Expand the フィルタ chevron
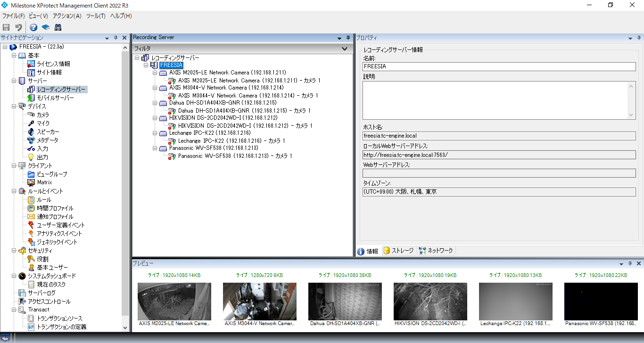Screen dimensions: 644x343 345,49
